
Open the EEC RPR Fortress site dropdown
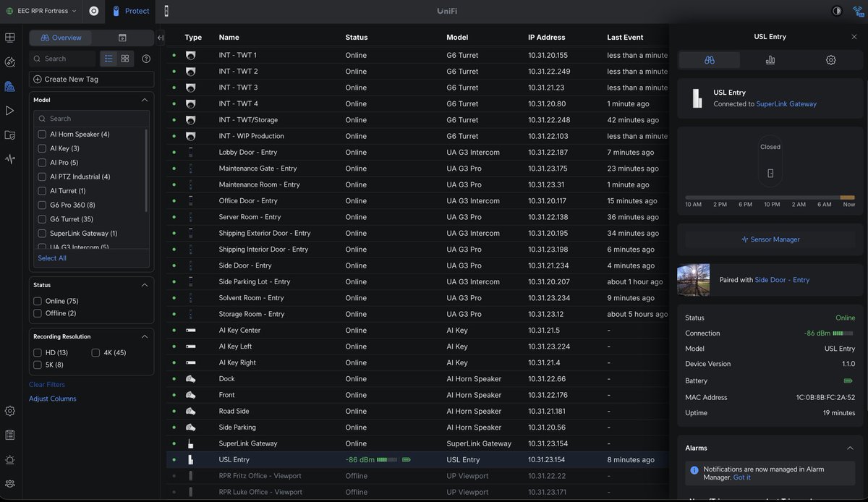tap(41, 11)
